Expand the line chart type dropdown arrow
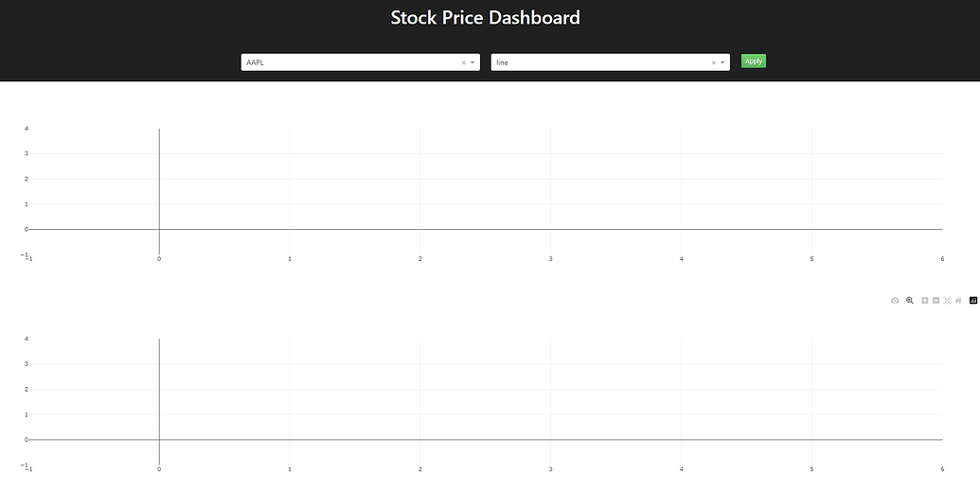The width and height of the screenshot is (980, 491). click(x=722, y=62)
